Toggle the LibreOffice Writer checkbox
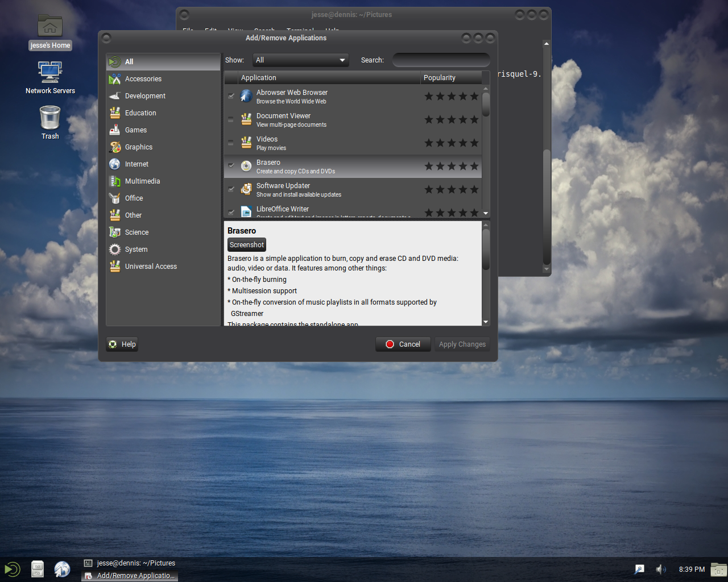This screenshot has height=582, width=728. pos(231,212)
